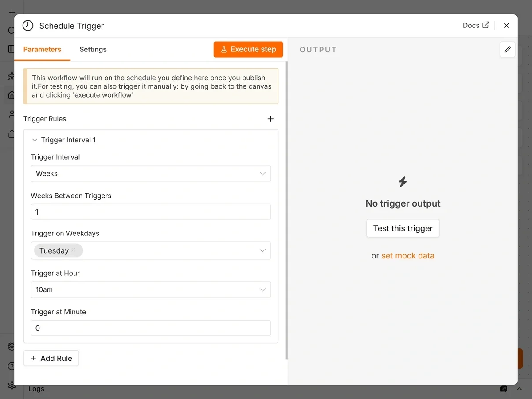Image resolution: width=532 pixels, height=399 pixels.
Task: Click the Execute step button
Action: click(248, 49)
